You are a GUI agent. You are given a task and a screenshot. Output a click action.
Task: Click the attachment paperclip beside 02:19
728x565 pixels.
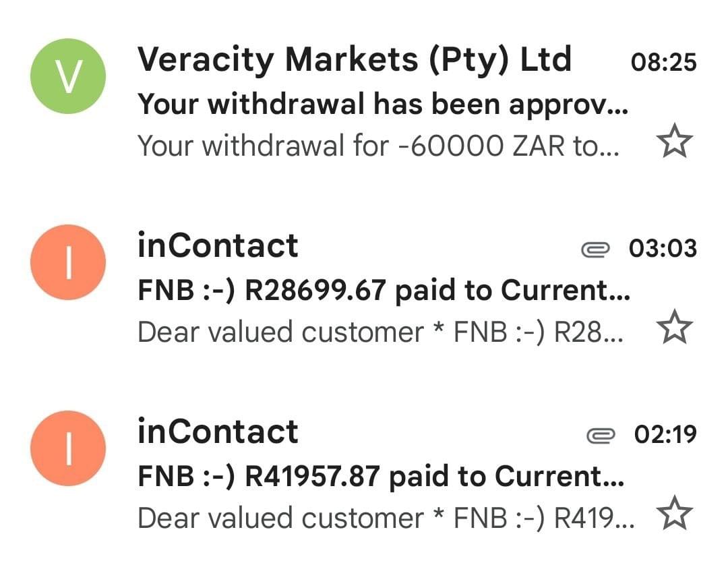tap(601, 436)
